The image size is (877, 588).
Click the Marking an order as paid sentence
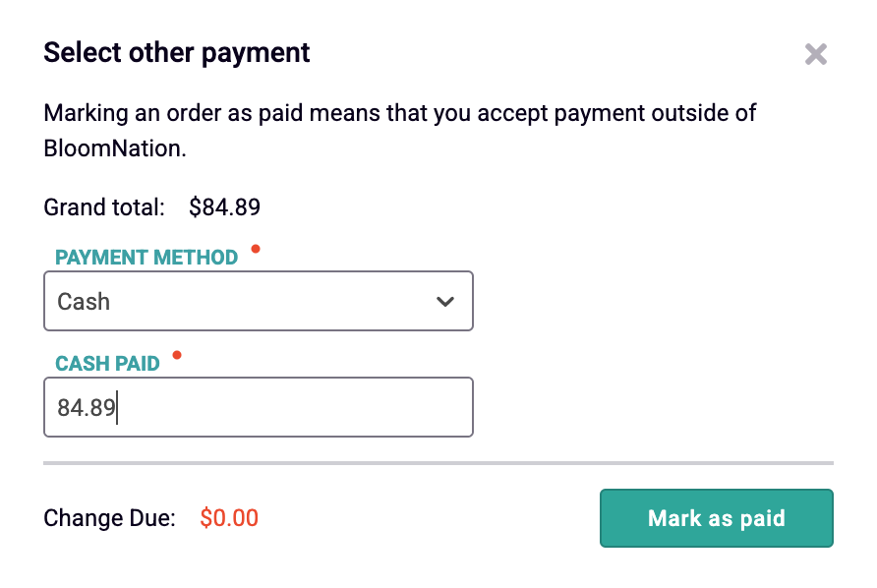[400, 131]
